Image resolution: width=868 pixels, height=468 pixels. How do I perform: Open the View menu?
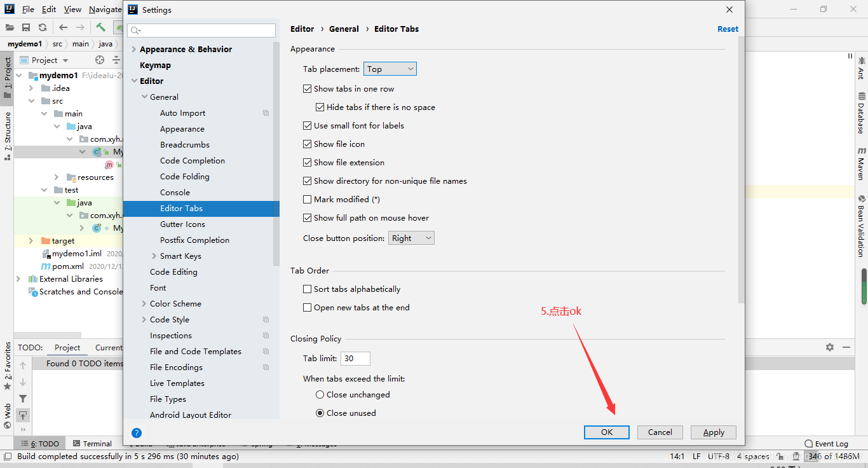tap(72, 10)
